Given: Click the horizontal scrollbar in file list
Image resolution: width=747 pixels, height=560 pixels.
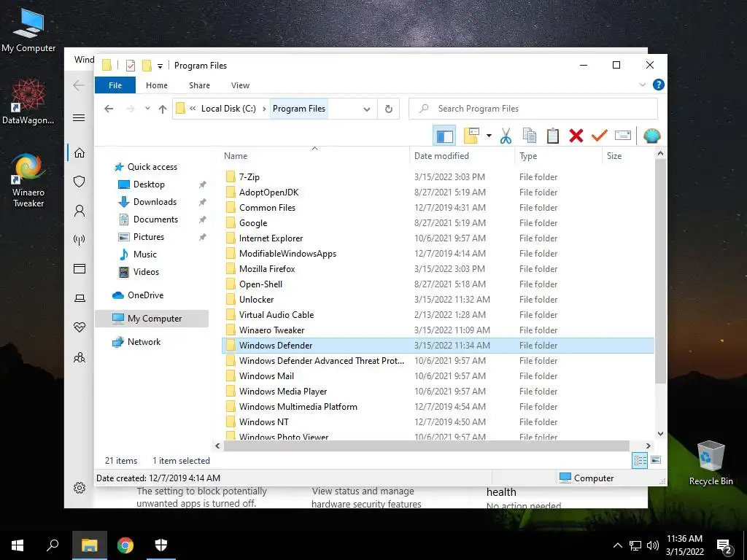Looking at the screenshot, I should tap(426, 446).
